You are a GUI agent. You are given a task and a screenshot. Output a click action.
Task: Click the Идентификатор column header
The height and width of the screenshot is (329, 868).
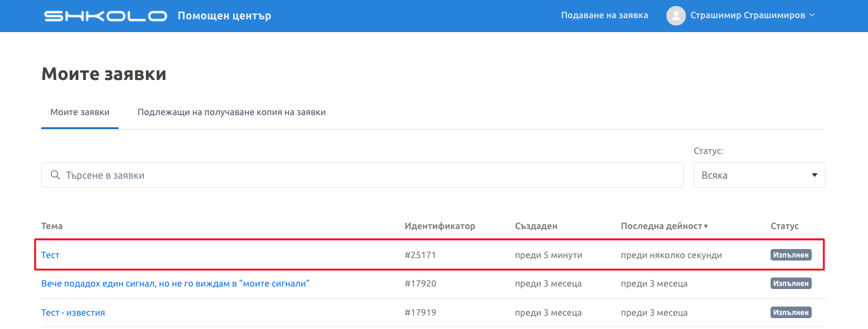pyautogui.click(x=439, y=226)
